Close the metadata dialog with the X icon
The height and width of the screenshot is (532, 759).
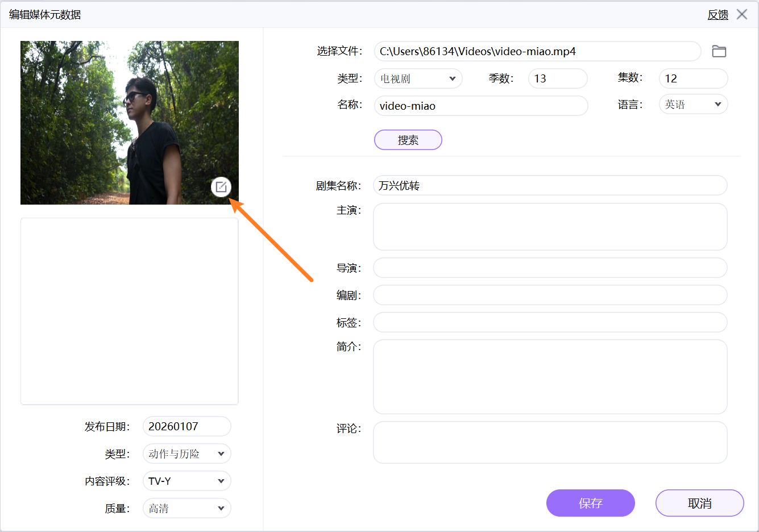point(742,14)
